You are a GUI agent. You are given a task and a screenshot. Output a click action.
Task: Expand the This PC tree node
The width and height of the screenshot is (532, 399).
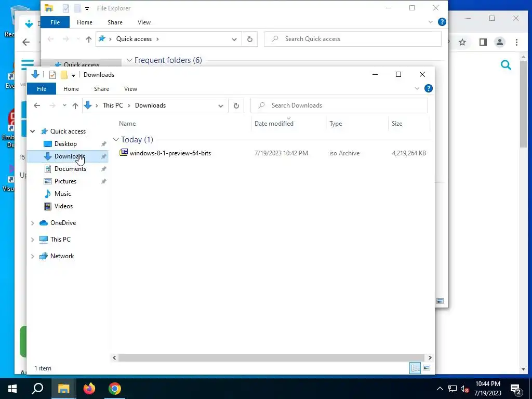pos(33,240)
